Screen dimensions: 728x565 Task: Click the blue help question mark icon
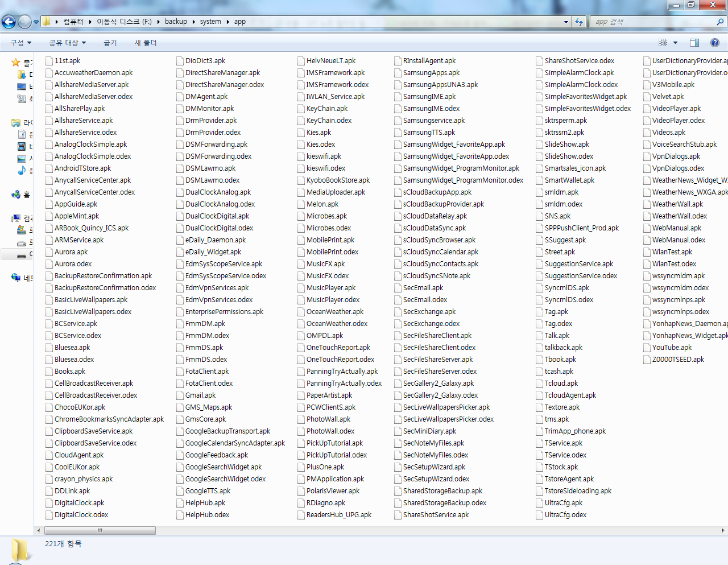click(x=715, y=43)
